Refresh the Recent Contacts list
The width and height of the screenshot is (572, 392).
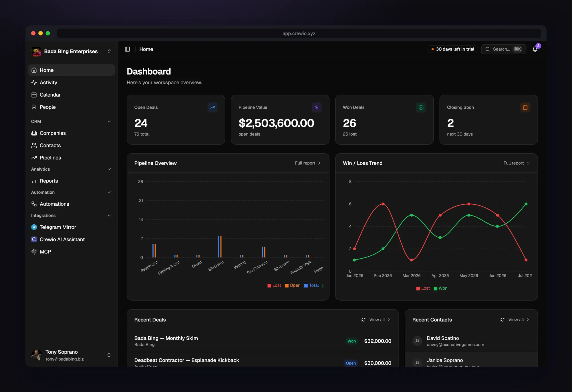(503, 320)
